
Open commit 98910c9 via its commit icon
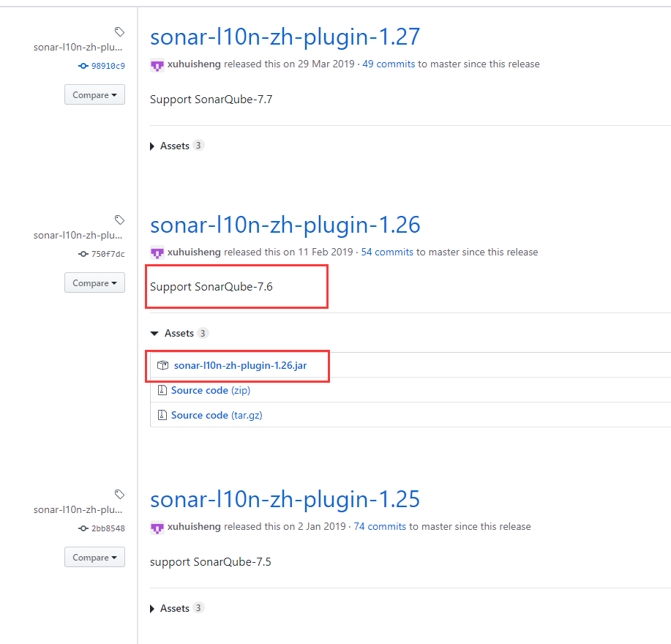pyautogui.click(x=83, y=66)
